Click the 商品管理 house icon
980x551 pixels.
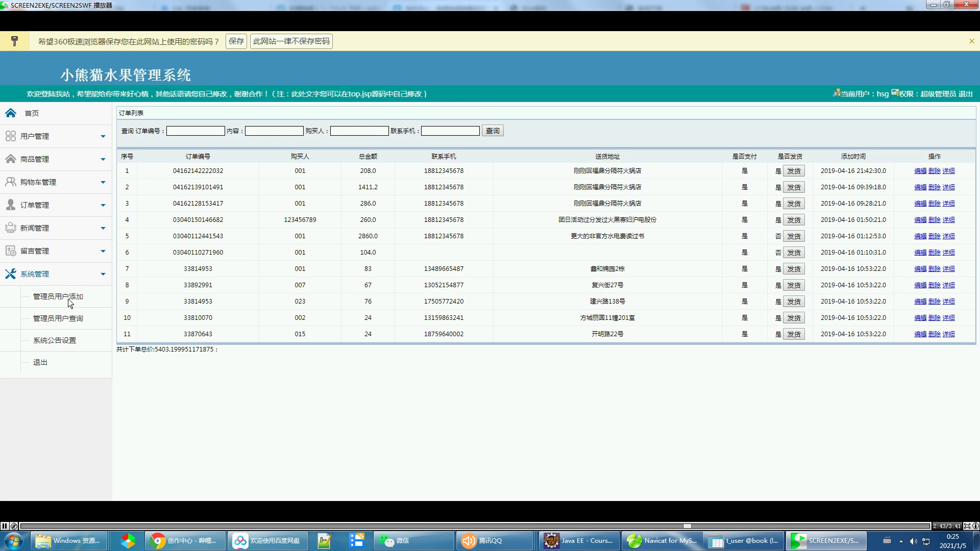point(11,159)
